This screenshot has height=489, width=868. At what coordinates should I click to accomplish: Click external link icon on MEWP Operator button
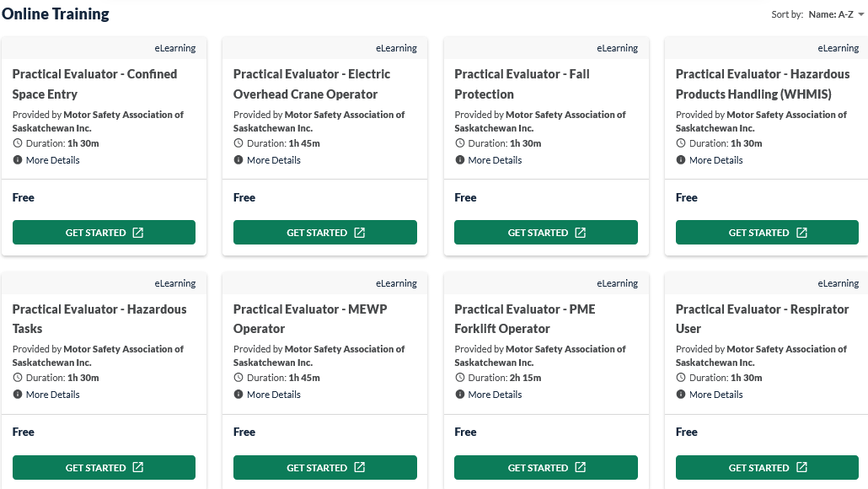[360, 468]
